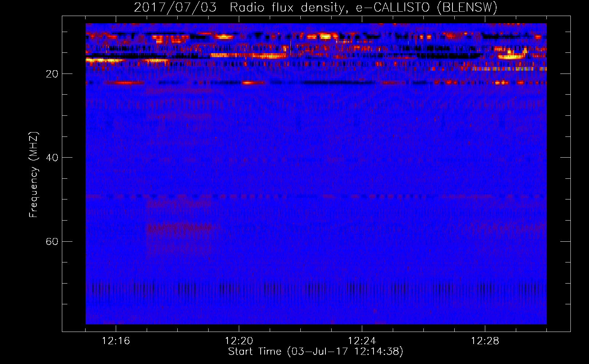589x364 pixels.
Task: Click the 'Start Time (03-Jul-17 12:14:38)' label
Action: coord(316,352)
